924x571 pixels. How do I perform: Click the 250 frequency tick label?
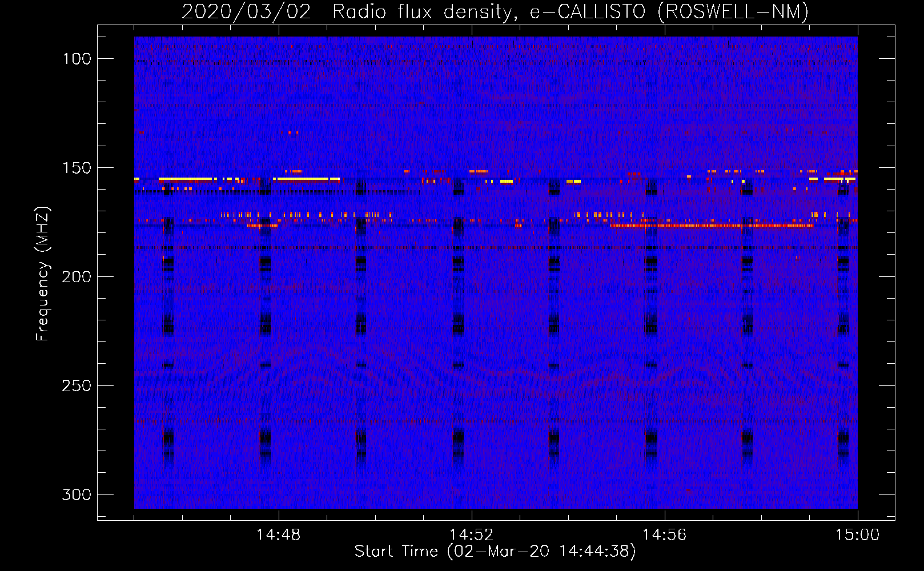tap(77, 386)
